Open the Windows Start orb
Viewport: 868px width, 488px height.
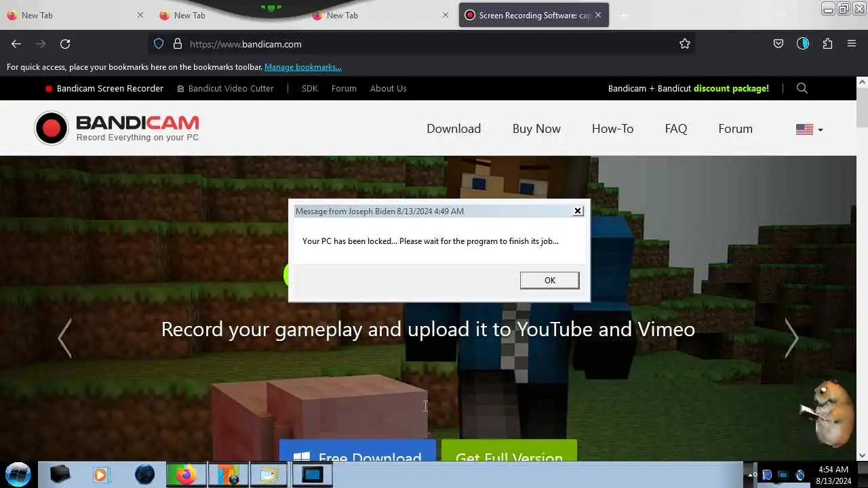(x=18, y=474)
